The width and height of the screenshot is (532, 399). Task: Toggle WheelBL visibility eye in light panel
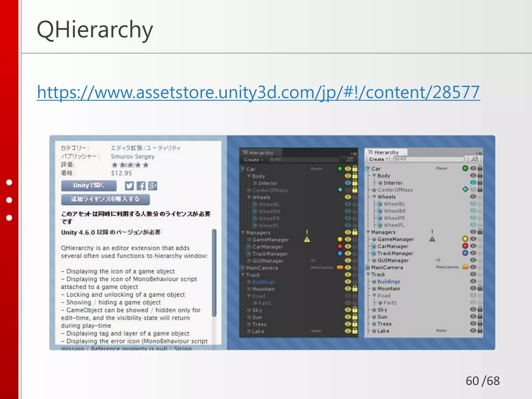[473, 203]
